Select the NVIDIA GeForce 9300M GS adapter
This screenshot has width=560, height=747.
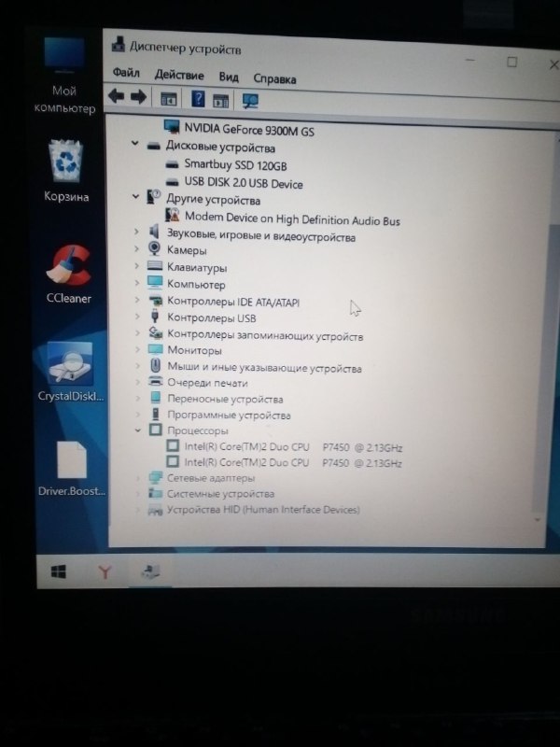[248, 131]
